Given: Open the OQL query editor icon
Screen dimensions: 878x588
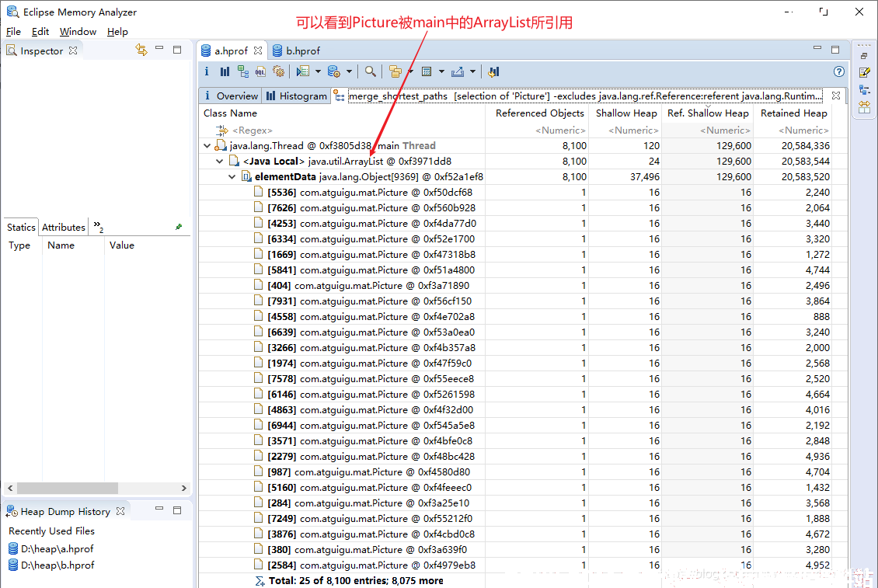Looking at the screenshot, I should [260, 71].
